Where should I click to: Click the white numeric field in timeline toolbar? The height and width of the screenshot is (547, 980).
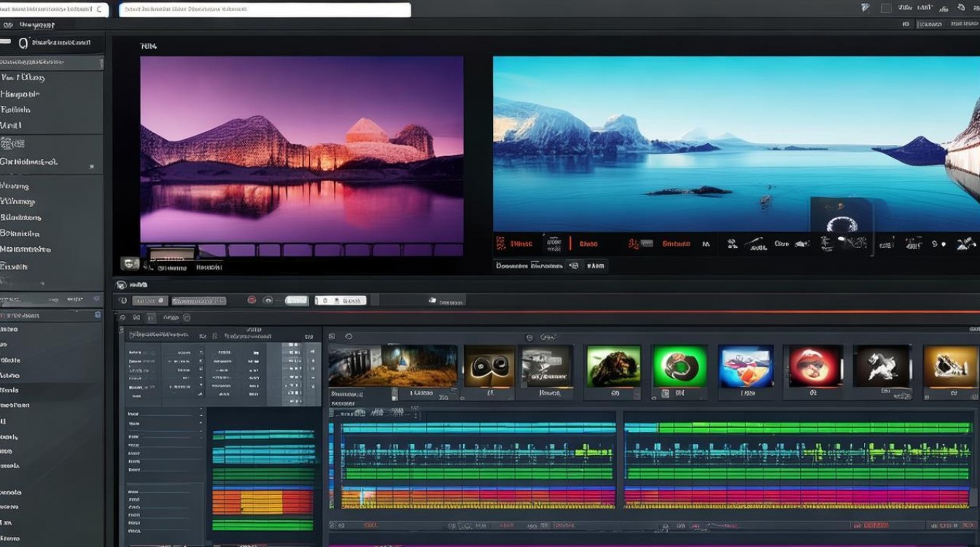340,300
